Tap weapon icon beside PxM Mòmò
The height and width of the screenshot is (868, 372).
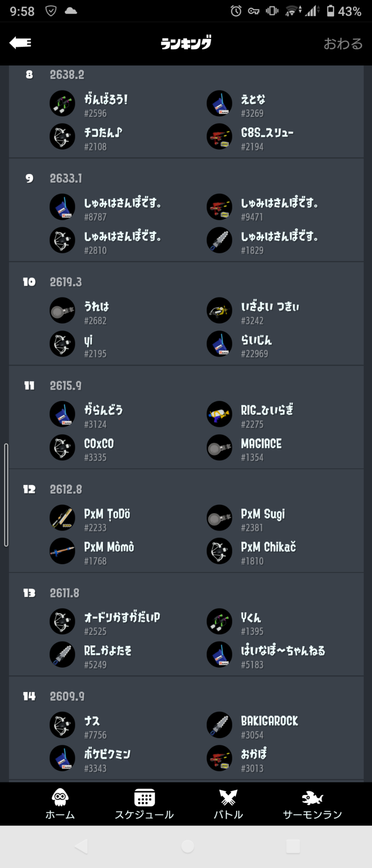62,551
